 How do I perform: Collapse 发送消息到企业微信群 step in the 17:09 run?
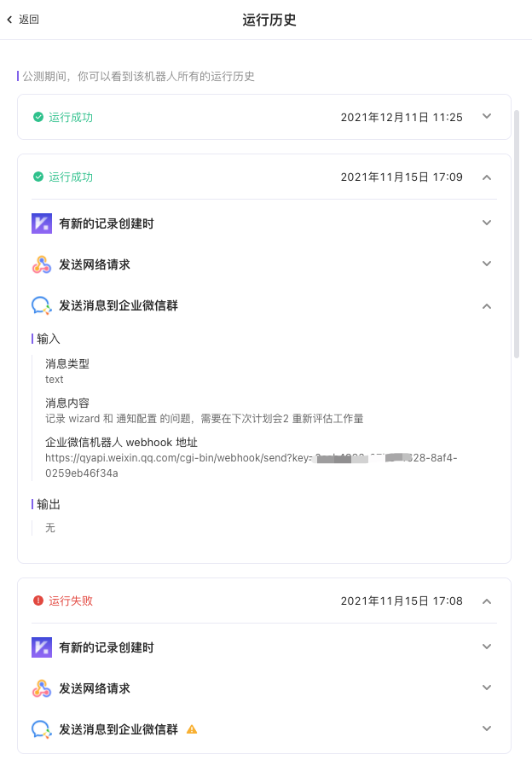tap(487, 306)
